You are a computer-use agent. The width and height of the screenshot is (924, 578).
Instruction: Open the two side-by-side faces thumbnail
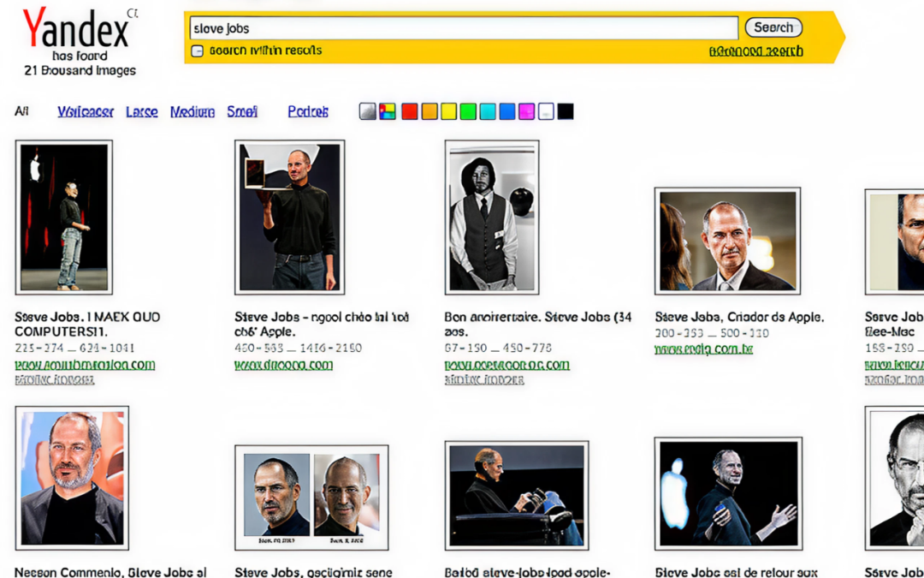311,498
